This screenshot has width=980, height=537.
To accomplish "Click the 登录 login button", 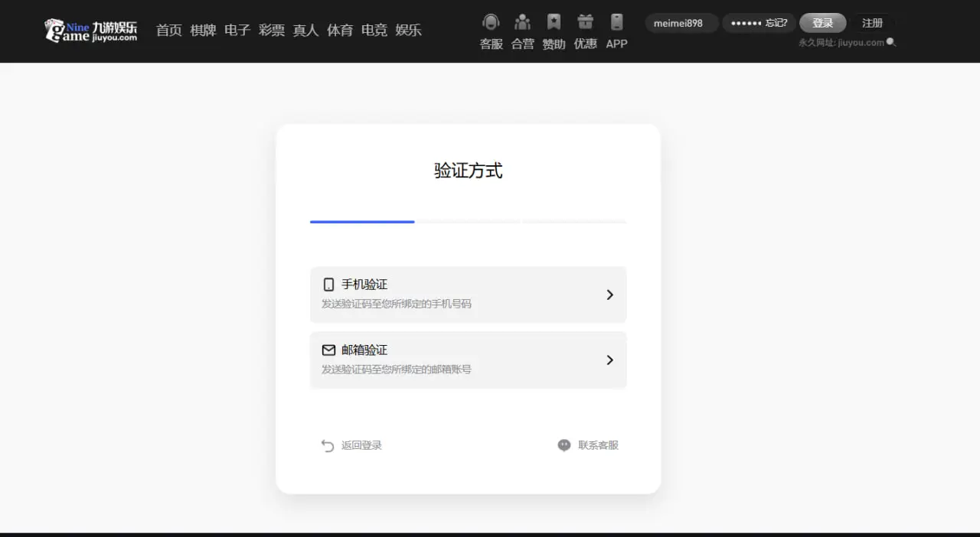I will (822, 22).
